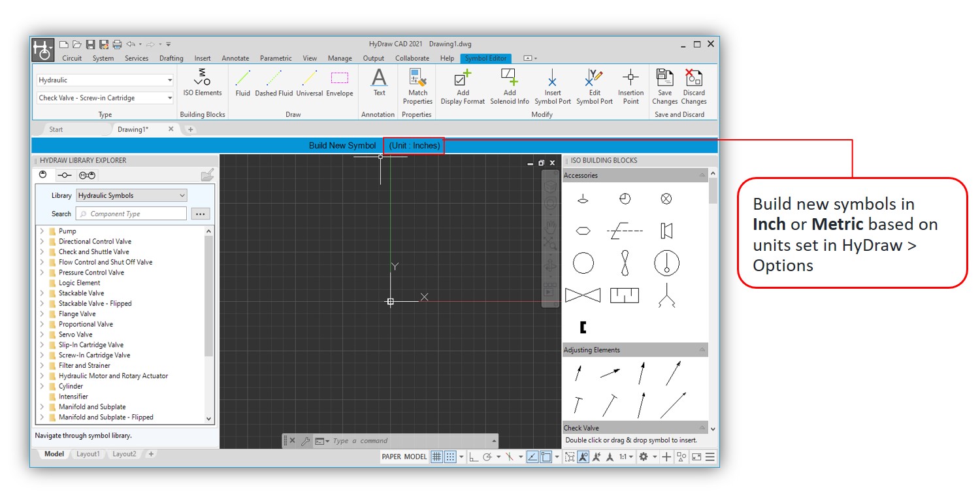Image resolution: width=980 pixels, height=503 pixels.
Task: Toggle snap mode in status bar
Action: click(450, 457)
